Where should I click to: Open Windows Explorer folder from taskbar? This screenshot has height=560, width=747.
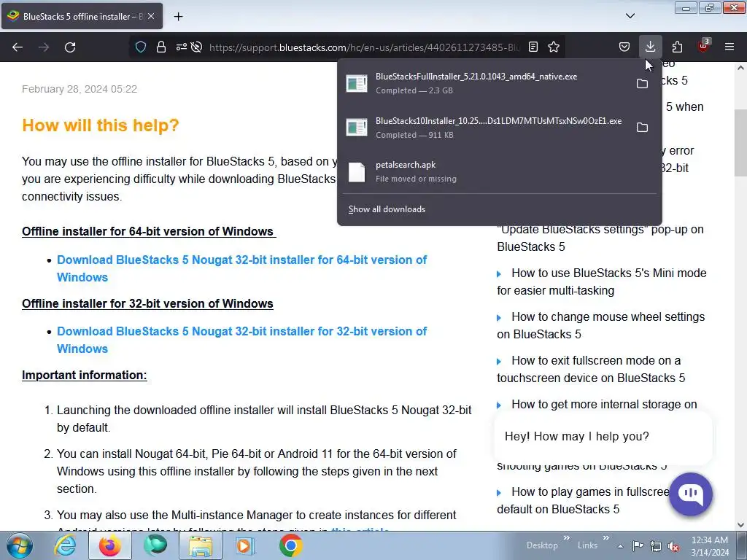click(x=201, y=545)
